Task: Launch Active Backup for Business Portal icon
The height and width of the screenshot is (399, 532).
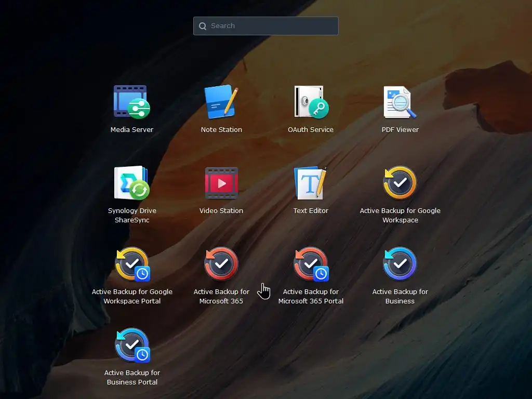Action: click(x=132, y=345)
